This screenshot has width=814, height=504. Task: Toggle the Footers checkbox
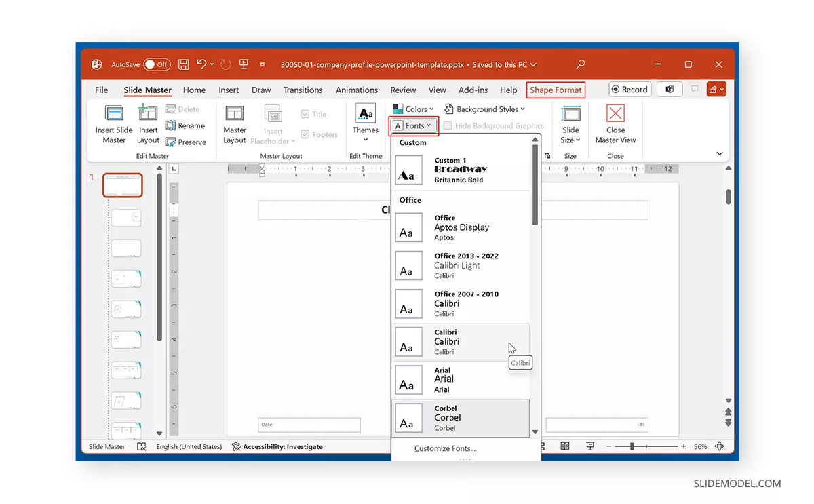(305, 135)
